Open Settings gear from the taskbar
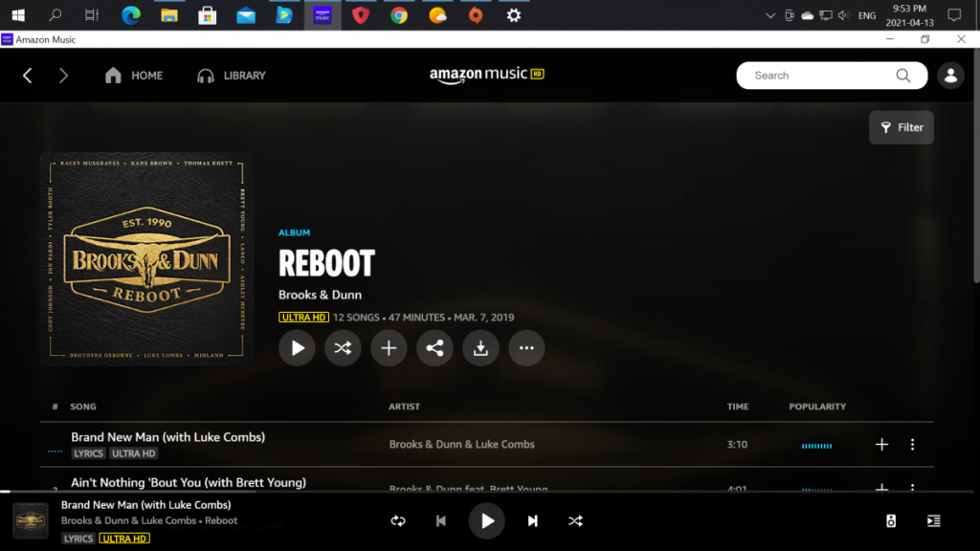The width and height of the screenshot is (980, 551). tap(514, 15)
